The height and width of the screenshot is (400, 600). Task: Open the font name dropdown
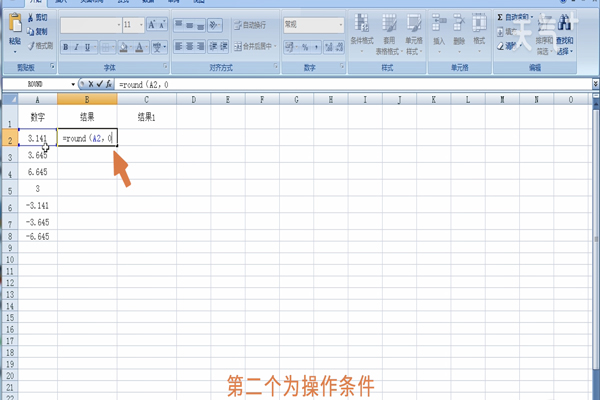[x=119, y=25]
